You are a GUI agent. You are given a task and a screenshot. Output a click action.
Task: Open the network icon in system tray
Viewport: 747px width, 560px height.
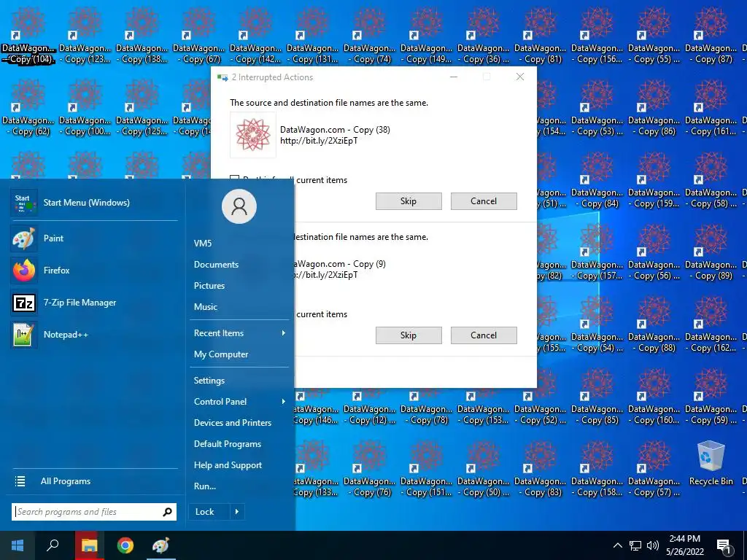635,545
